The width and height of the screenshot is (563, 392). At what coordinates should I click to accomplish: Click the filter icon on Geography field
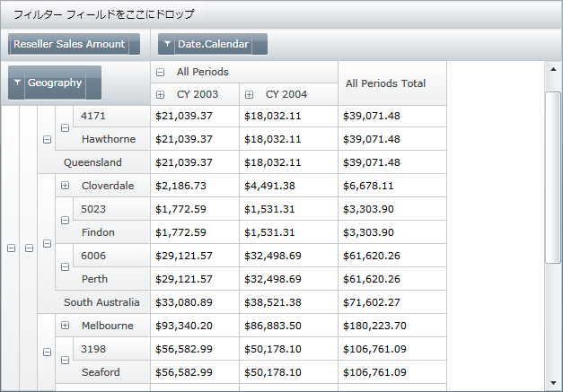17,83
